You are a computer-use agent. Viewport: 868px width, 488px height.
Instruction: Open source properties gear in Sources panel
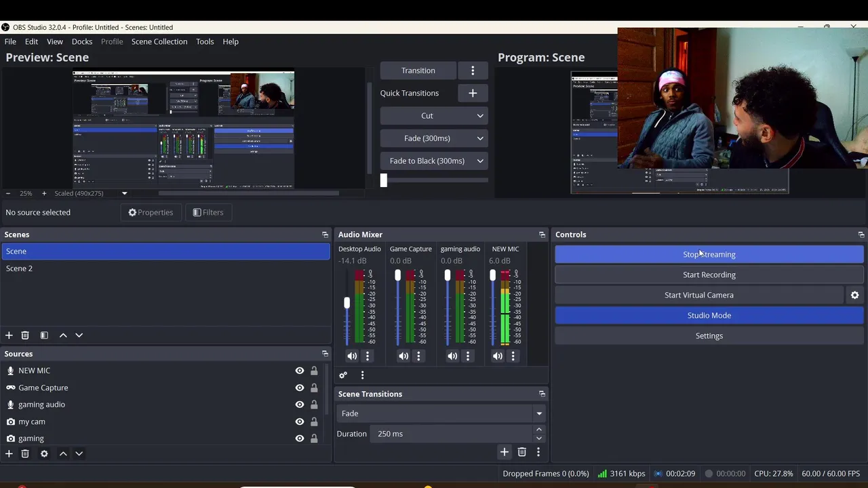pos(44,453)
